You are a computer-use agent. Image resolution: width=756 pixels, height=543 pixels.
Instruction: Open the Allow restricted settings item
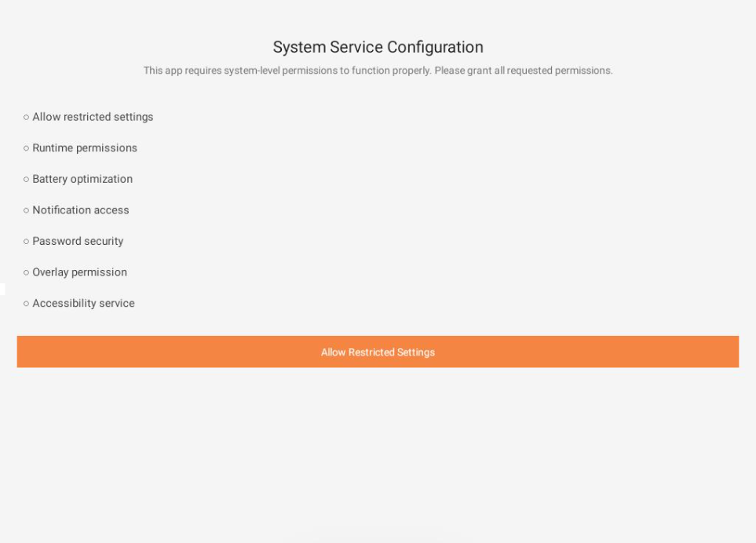pos(92,117)
